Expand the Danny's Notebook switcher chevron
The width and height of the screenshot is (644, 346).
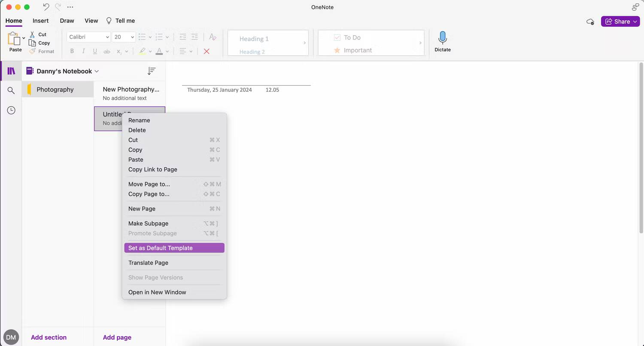[x=97, y=71]
